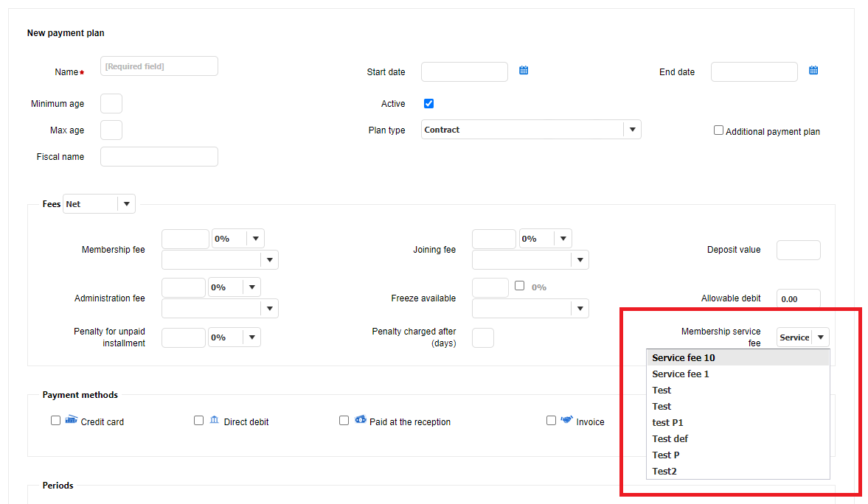Image resolution: width=868 pixels, height=504 pixels.
Task: Select Test2 in the dropdown list
Action: pos(664,472)
